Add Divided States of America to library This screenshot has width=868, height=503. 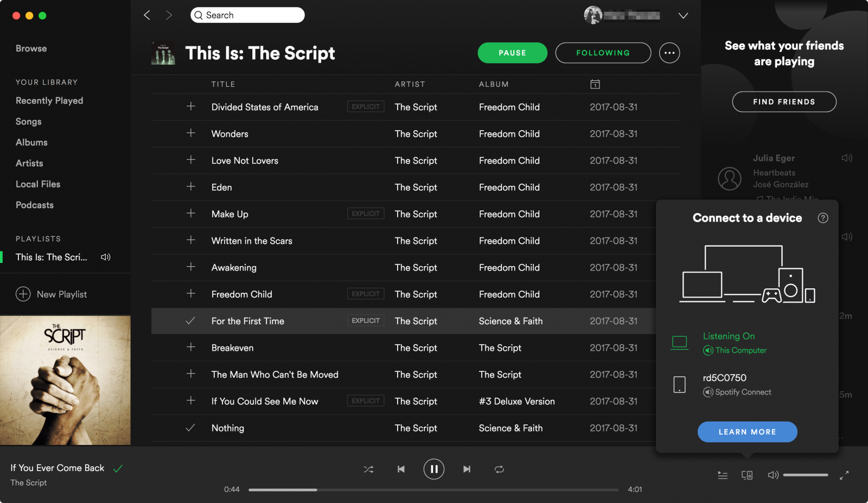(191, 106)
